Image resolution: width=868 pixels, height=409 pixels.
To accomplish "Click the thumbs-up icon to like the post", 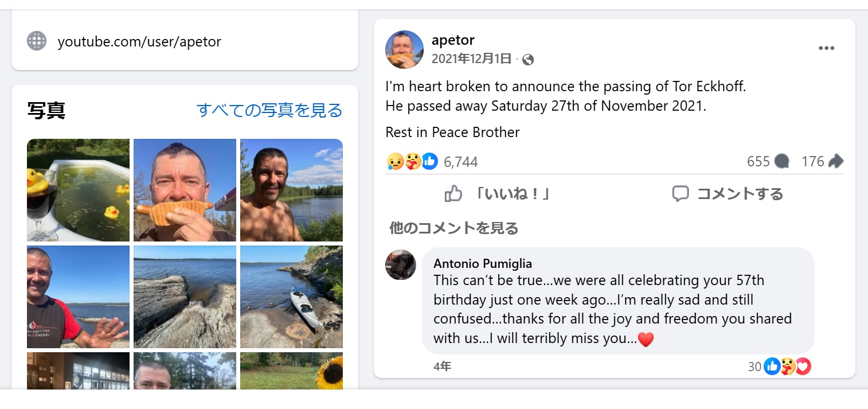I will 453,194.
